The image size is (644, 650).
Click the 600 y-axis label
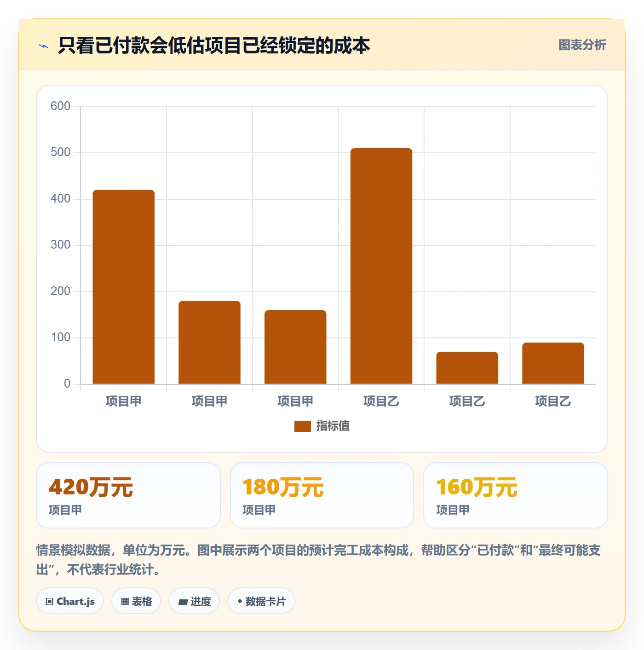(x=60, y=106)
